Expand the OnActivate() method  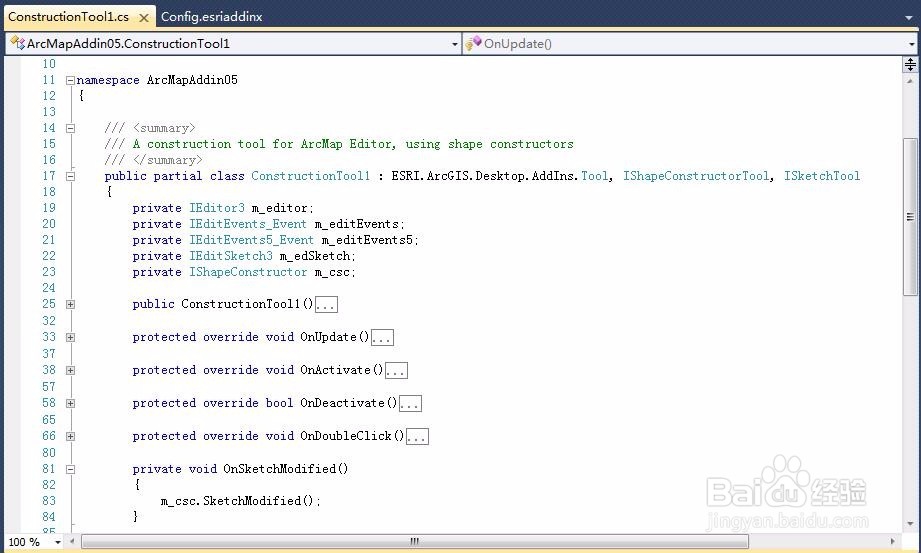pos(70,370)
